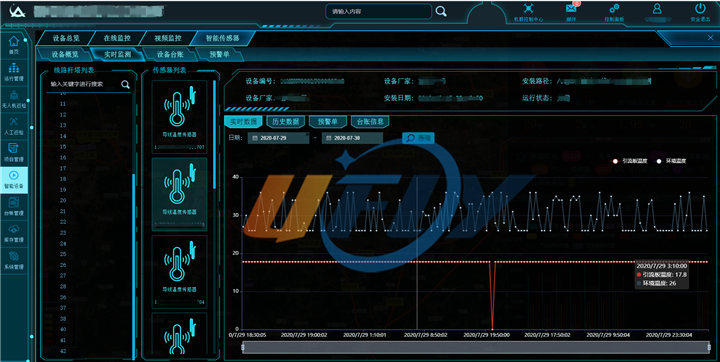Open 运行管理 in the left sidebar
Screen dimensions: 720x362
[x=14, y=72]
